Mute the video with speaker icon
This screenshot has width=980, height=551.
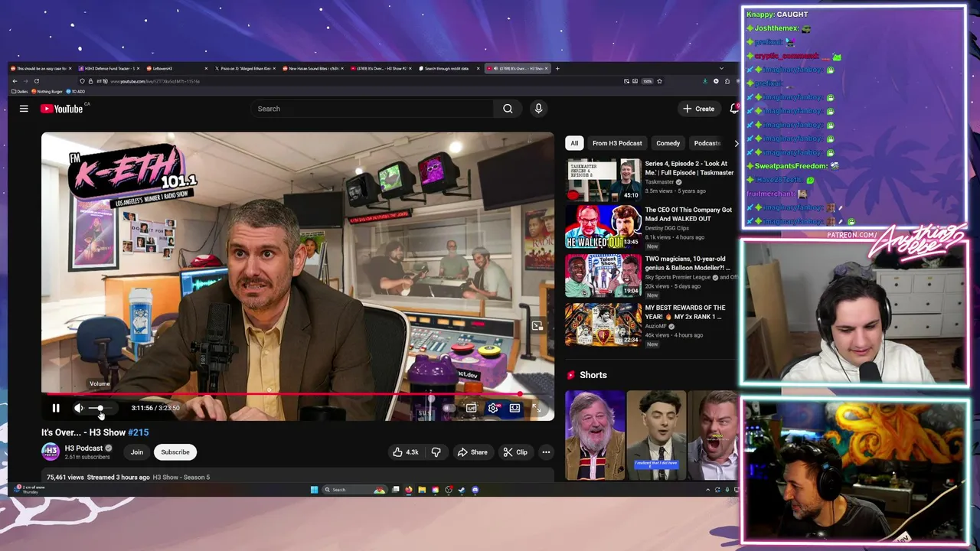pos(78,408)
